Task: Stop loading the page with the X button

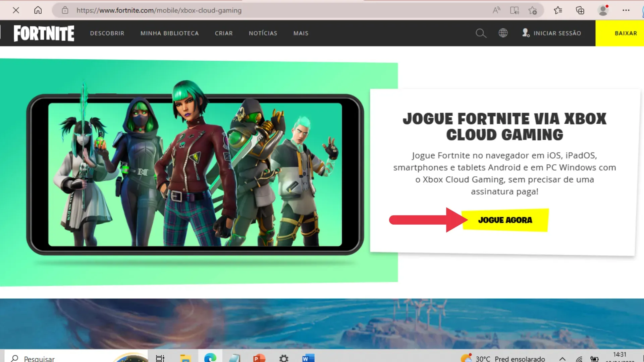Action: pyautogui.click(x=16, y=10)
